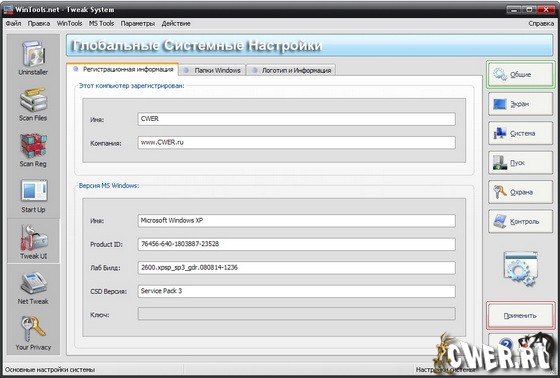This screenshot has height=378, width=560.
Task: Click the 'Ключ:' label
Action: 100,315
